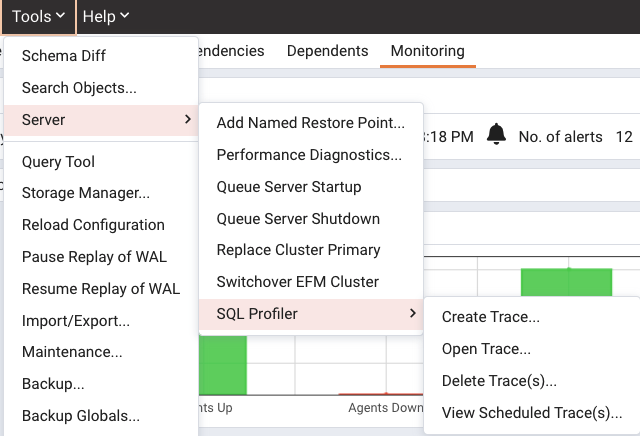Image resolution: width=640 pixels, height=436 pixels.
Task: Click the 'Agents Down' chart label
Action: (386, 407)
